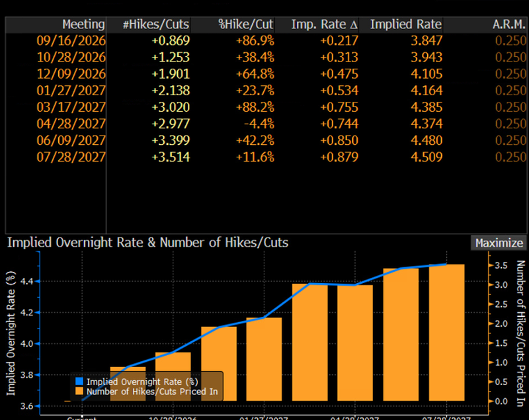Image resolution: width=529 pixels, height=420 pixels.
Task: Click the tallest rightmost orange chart bar
Action: click(446, 333)
